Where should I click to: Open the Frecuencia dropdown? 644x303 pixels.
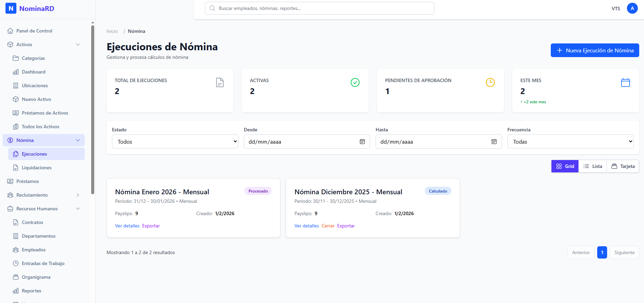571,142
